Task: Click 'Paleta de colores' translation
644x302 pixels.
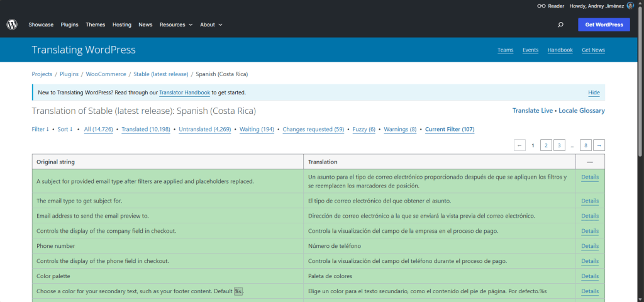Action: 330,276
